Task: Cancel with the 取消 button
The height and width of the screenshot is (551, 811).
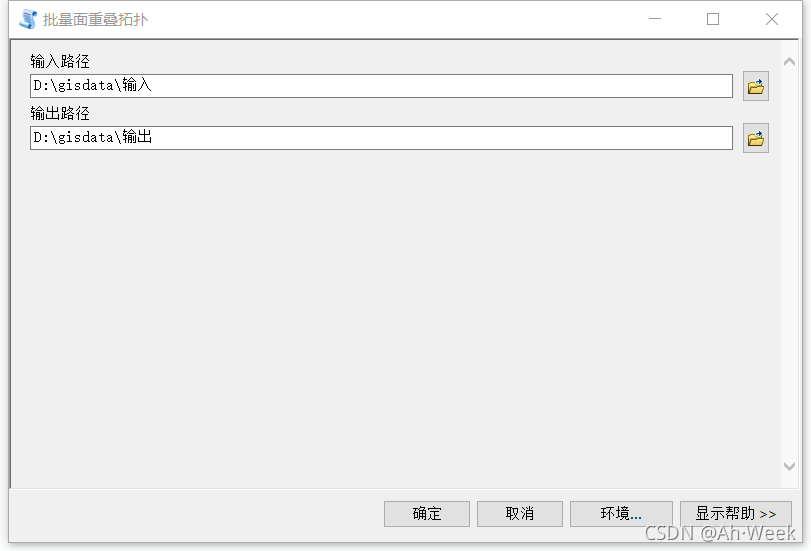Action: click(520, 514)
